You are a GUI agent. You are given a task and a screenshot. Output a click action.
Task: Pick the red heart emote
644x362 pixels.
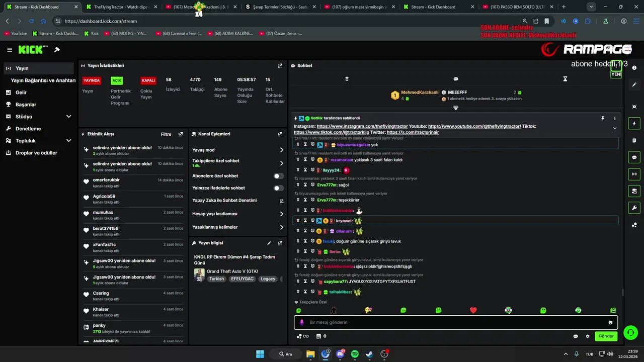473,310
